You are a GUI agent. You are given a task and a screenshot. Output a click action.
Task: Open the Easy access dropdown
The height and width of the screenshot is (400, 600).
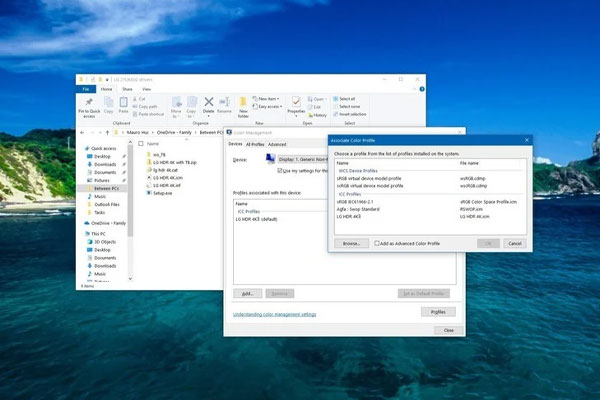(267, 106)
